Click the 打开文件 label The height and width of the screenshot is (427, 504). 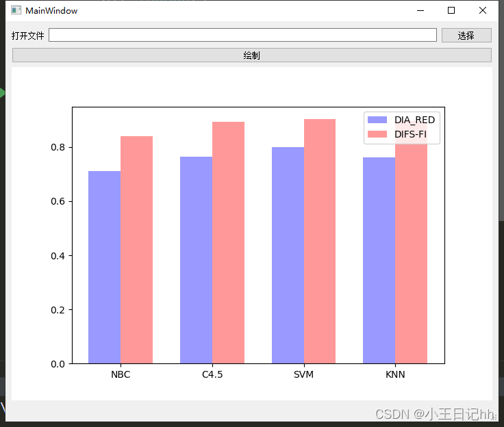27,36
